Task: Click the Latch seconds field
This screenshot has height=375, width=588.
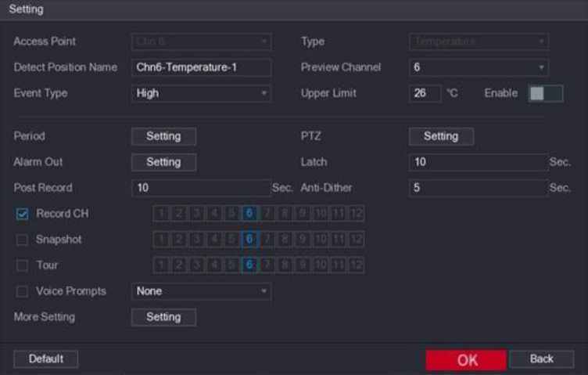Action: 478,162
